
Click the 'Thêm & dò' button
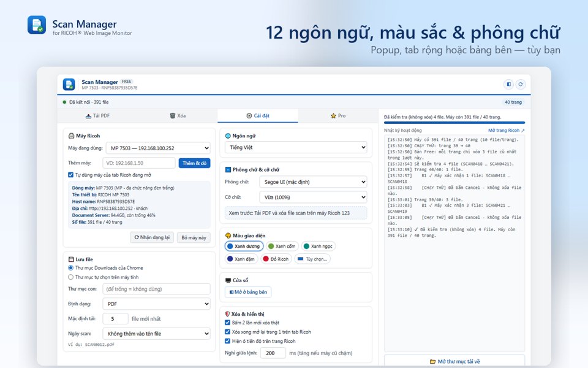pyautogui.click(x=194, y=163)
